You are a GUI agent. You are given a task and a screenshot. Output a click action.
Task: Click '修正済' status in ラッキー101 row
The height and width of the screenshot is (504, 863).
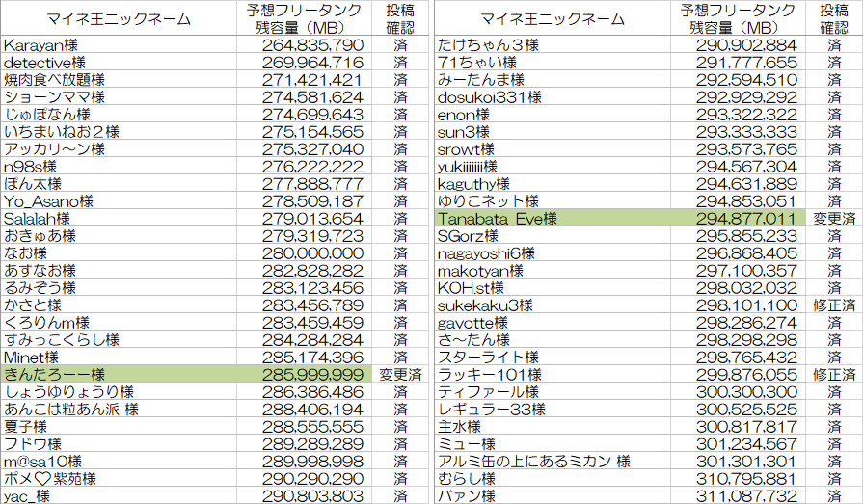coord(834,375)
